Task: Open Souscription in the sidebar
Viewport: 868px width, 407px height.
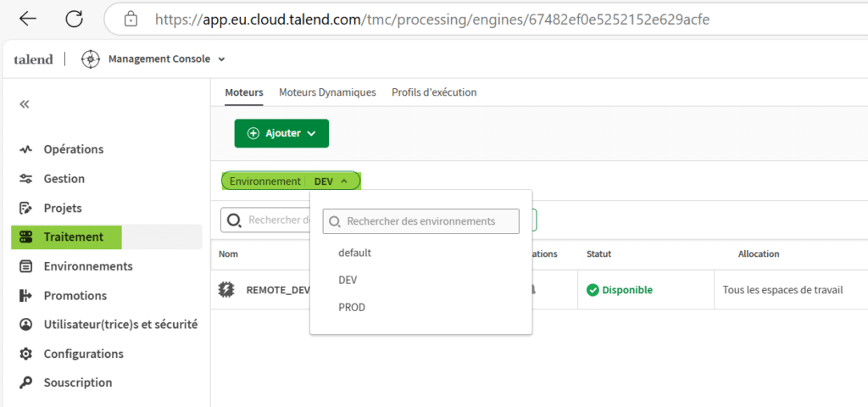Action: [78, 382]
